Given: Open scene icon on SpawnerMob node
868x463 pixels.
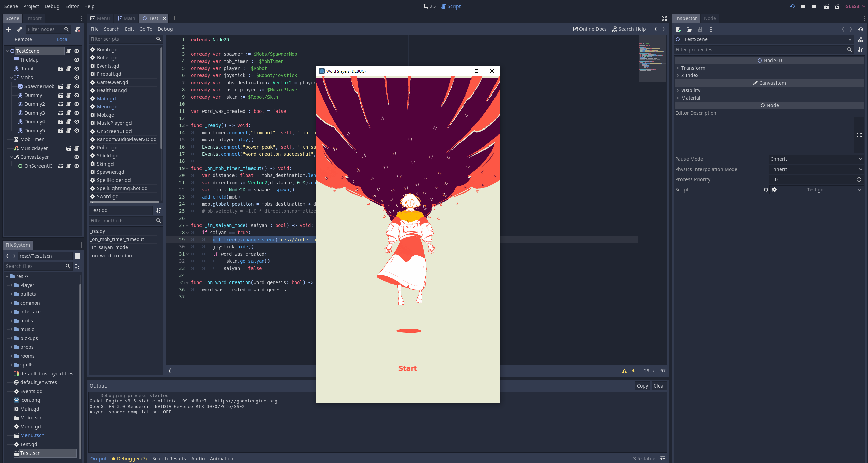Looking at the screenshot, I should coord(60,86).
